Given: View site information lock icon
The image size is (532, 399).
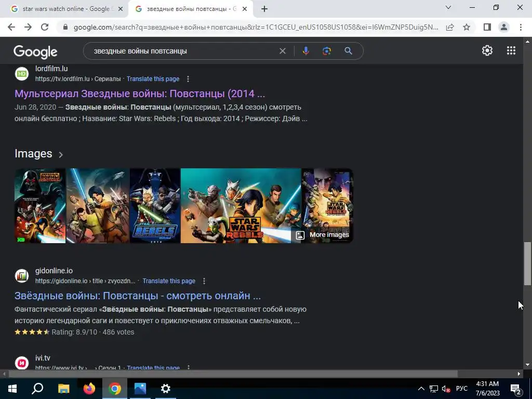Looking at the screenshot, I should click(x=65, y=27).
